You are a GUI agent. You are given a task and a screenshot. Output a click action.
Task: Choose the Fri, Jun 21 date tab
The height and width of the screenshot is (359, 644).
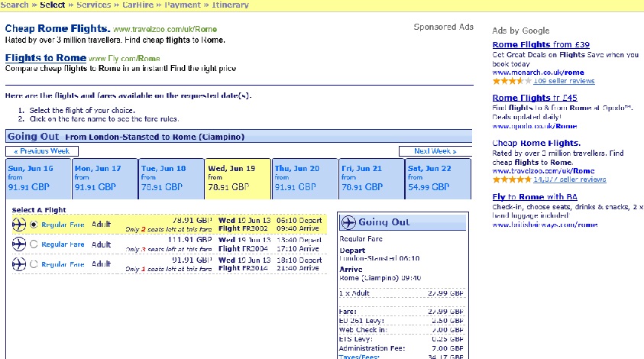coord(371,179)
